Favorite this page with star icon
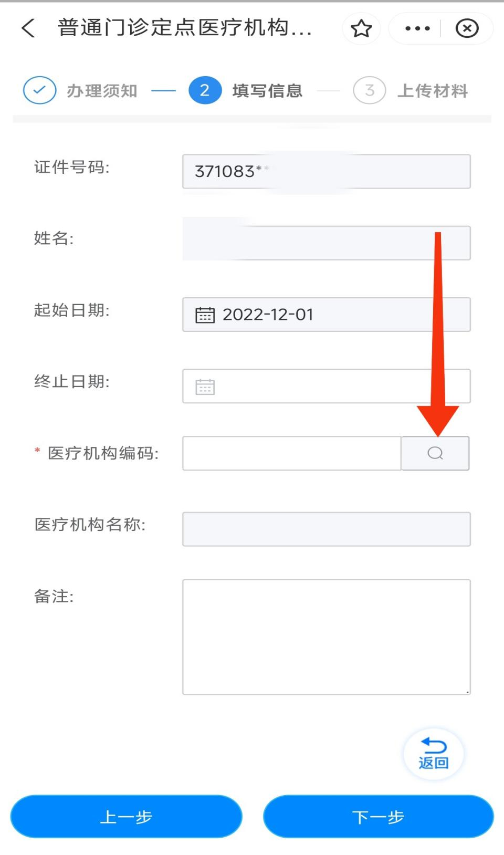The width and height of the screenshot is (504, 855). pos(361,28)
